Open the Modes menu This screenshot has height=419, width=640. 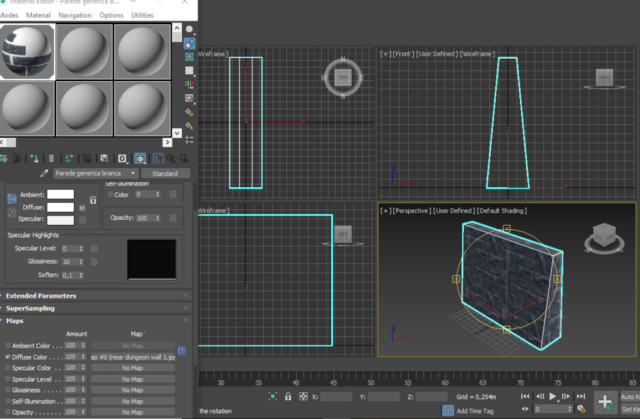click(x=9, y=15)
